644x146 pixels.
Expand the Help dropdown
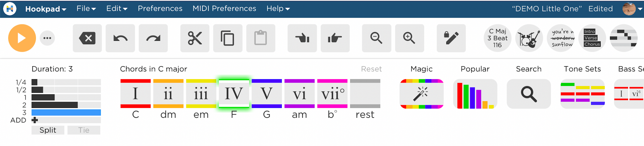coord(278,9)
